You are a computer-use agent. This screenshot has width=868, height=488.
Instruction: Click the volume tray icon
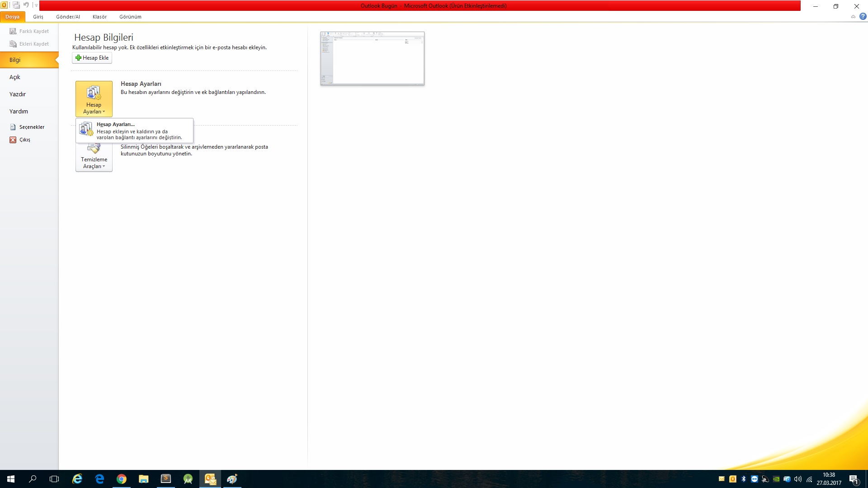coord(798,479)
